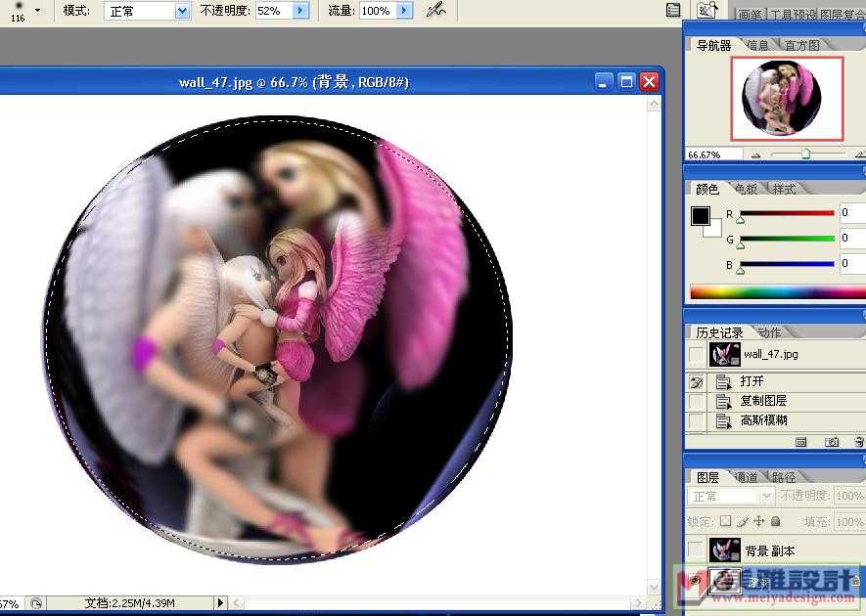Pick a color from the spectrum ramp
Viewport: 866px width, 616px height.
pos(778,292)
